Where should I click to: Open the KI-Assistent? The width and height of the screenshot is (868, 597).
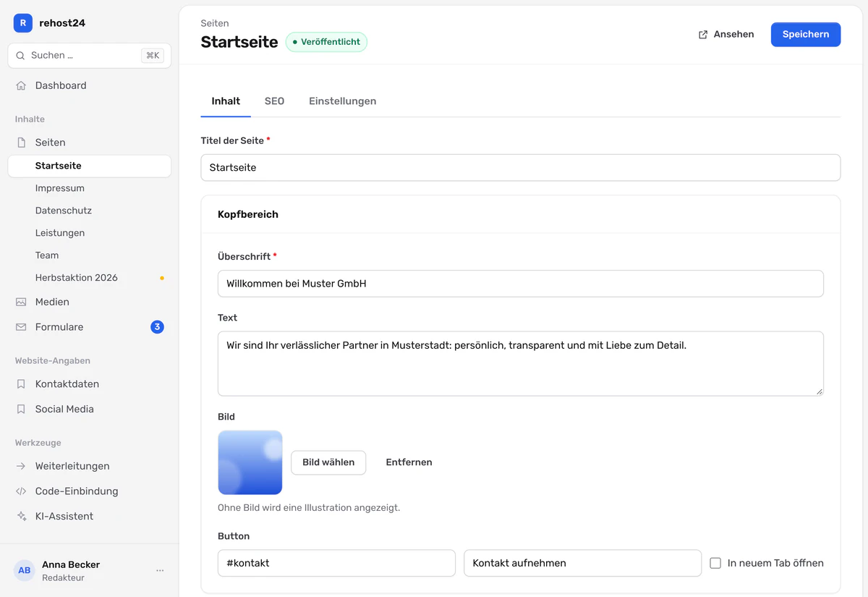(90, 516)
